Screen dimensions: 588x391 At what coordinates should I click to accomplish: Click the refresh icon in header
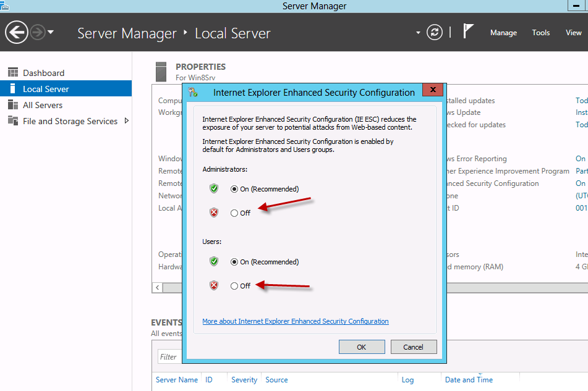(x=435, y=32)
